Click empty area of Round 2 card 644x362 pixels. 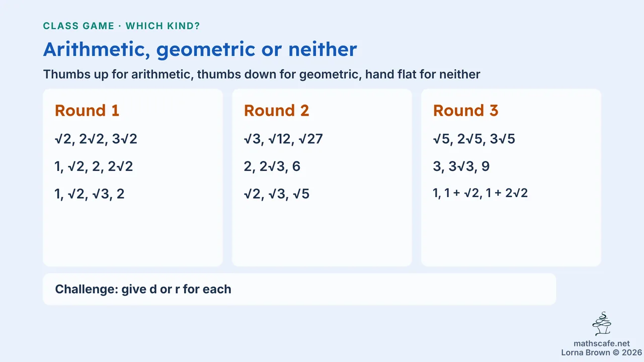click(x=322, y=234)
